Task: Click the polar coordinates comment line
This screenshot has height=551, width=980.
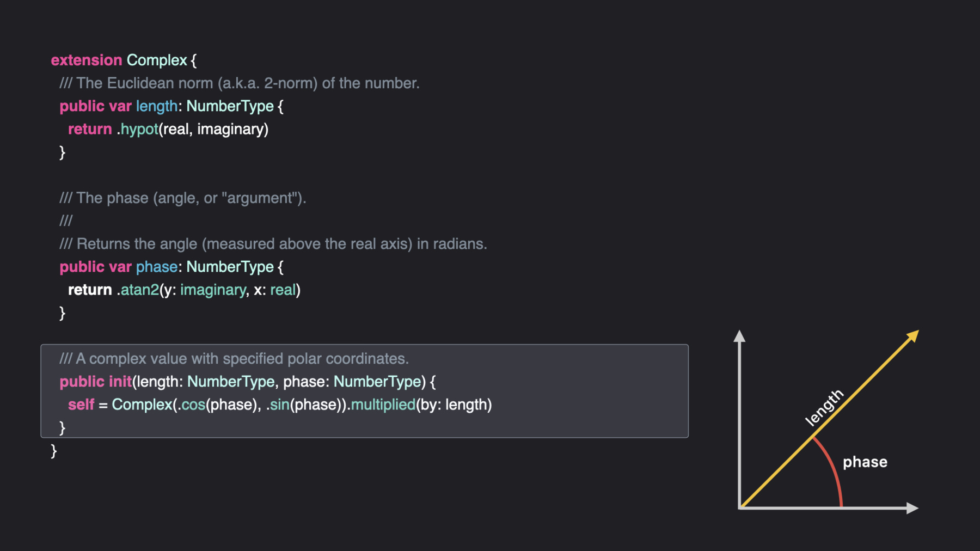Action: pyautogui.click(x=234, y=359)
